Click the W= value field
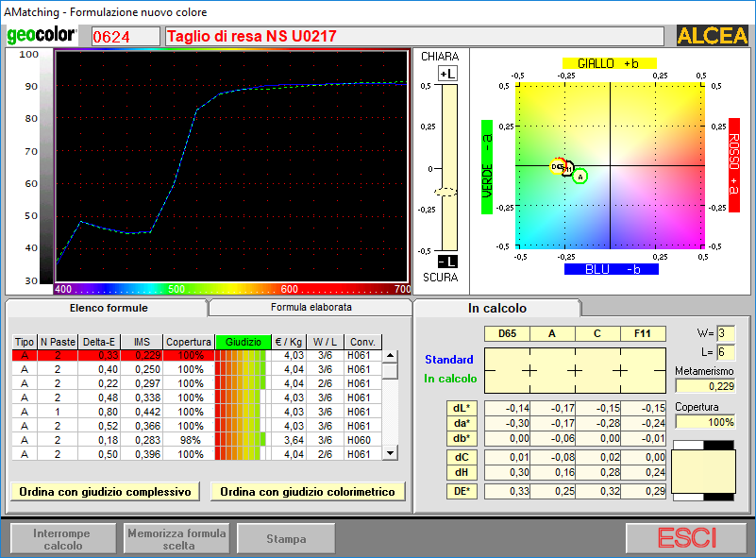756x558 pixels. 726,333
